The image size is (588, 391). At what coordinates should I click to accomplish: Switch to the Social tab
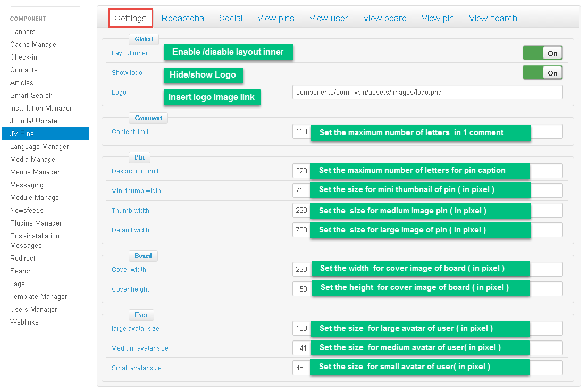pos(231,18)
